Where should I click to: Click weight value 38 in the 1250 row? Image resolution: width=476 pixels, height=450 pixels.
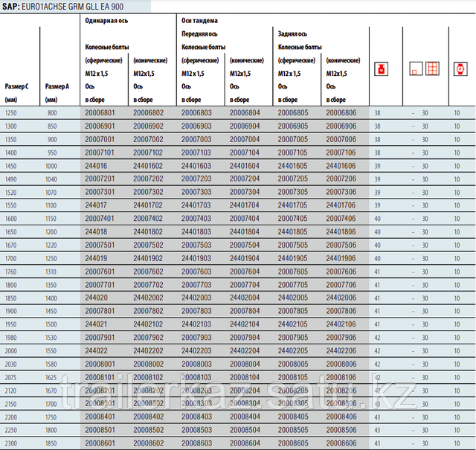(x=377, y=113)
